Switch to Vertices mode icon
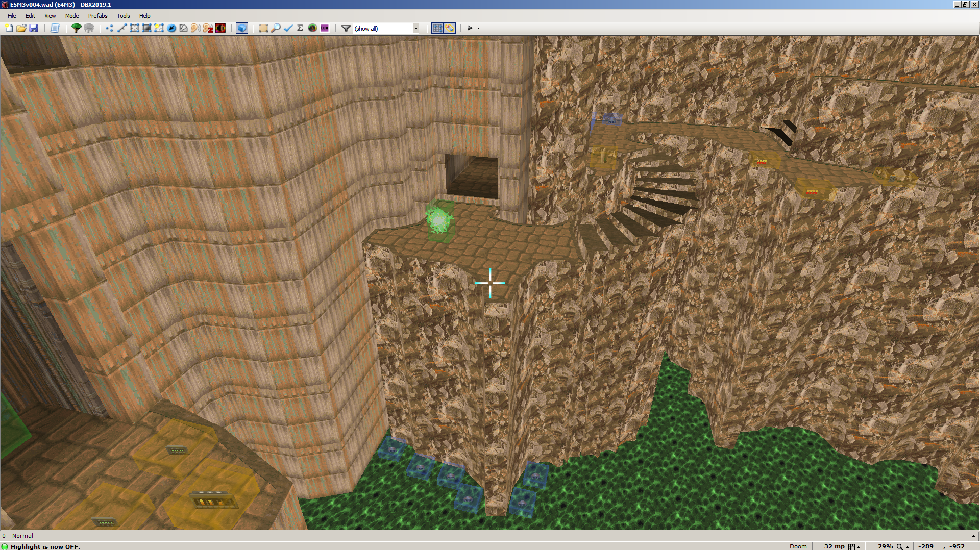This screenshot has height=551, width=980. [x=109, y=28]
